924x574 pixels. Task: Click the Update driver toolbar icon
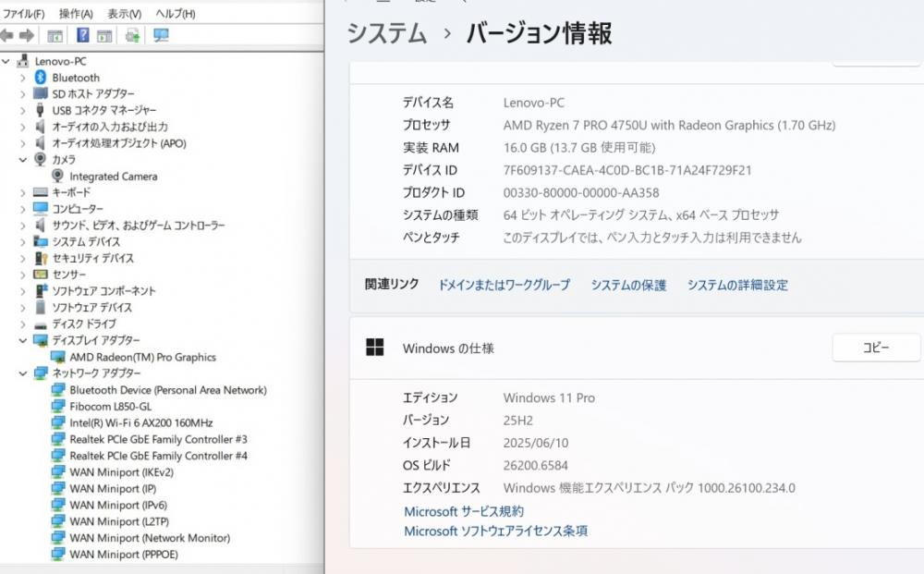pyautogui.click(x=132, y=36)
